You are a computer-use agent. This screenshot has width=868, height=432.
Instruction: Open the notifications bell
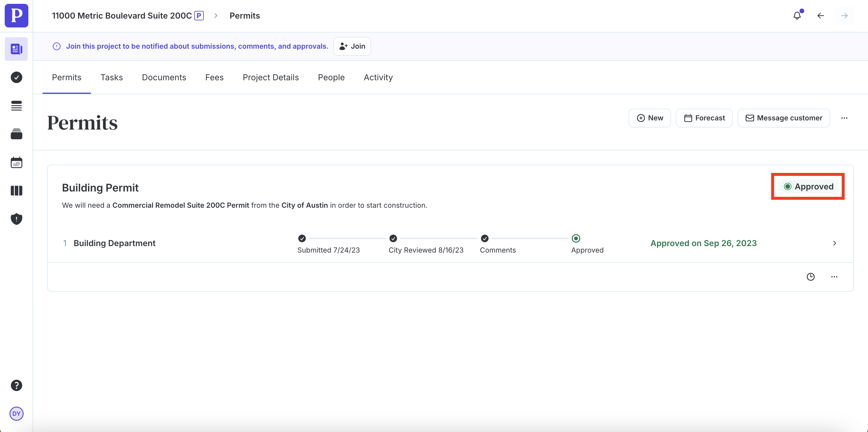point(797,15)
